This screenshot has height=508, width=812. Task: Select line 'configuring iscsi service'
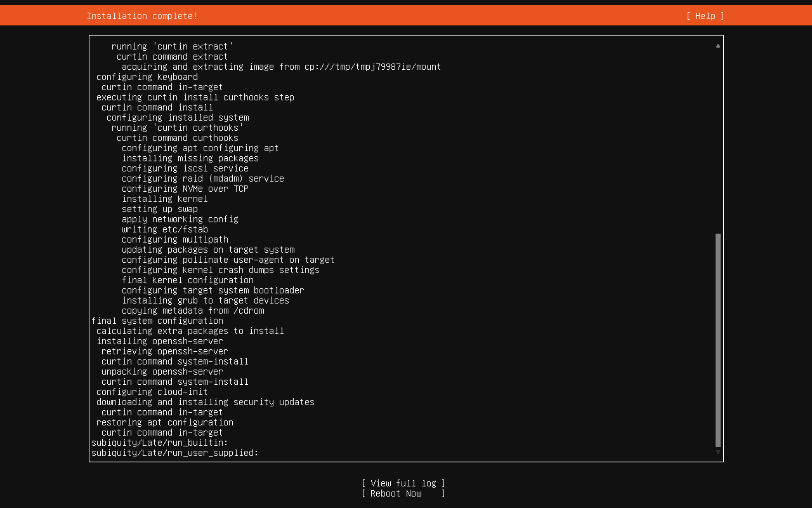coord(185,168)
